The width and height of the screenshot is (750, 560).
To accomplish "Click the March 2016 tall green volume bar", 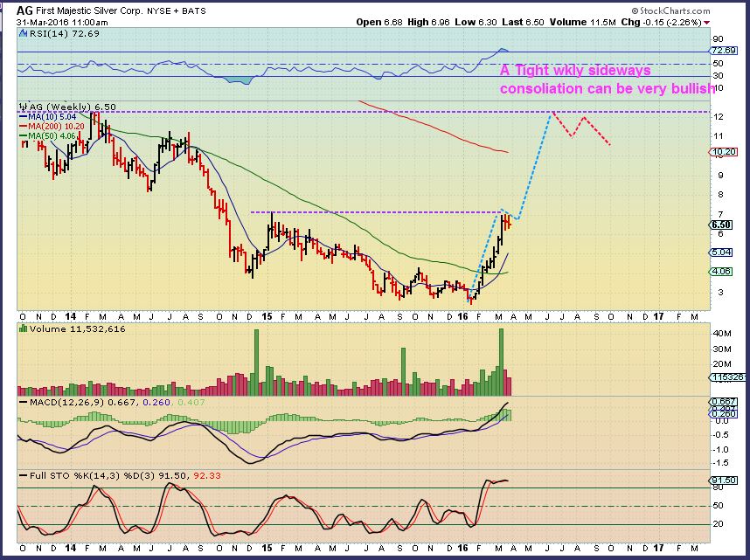I will click(x=501, y=362).
